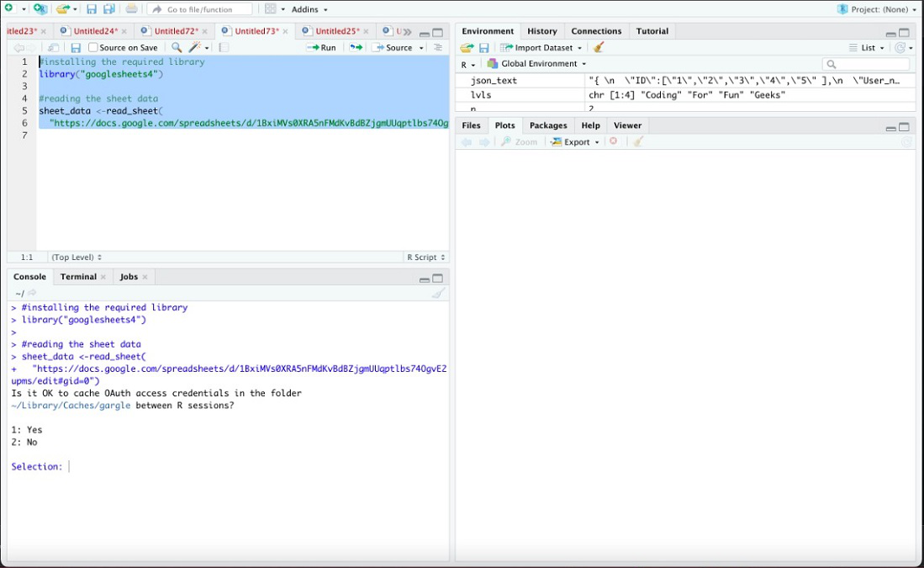
Task: Click the Show in new window icon
Action: (53, 48)
